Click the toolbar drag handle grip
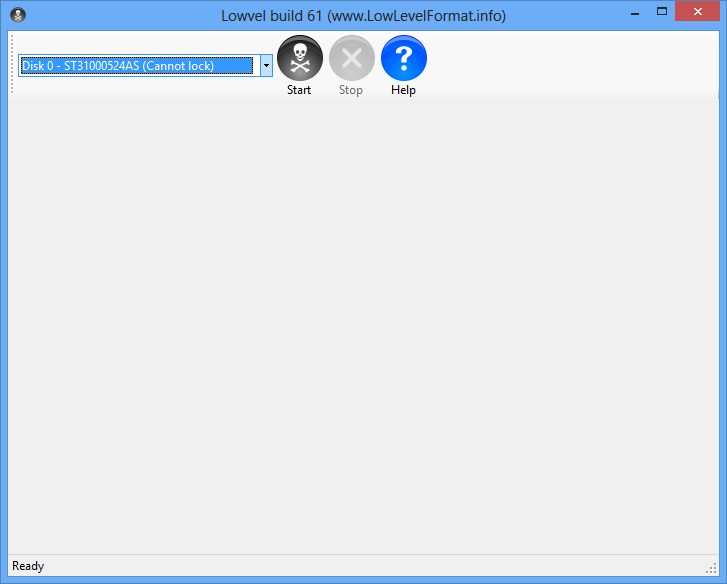Screen dimensions: 727x584 (12, 63)
